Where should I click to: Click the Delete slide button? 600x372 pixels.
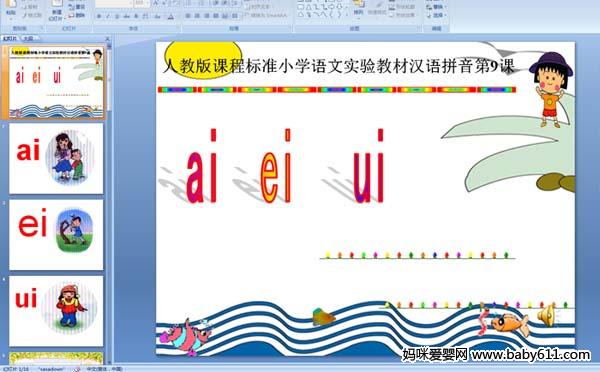pos(77,15)
